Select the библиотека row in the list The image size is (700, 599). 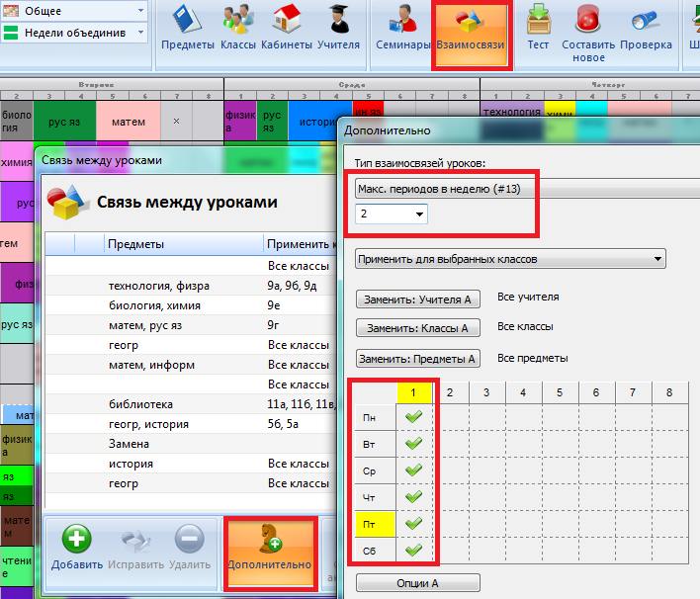click(x=140, y=404)
